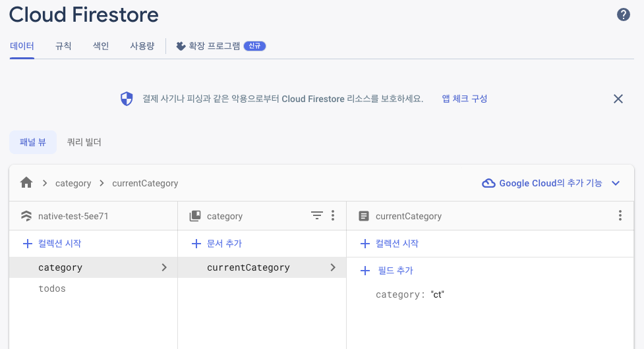Dismiss the App Check banner
Screen dimensions: 644x349
point(618,99)
